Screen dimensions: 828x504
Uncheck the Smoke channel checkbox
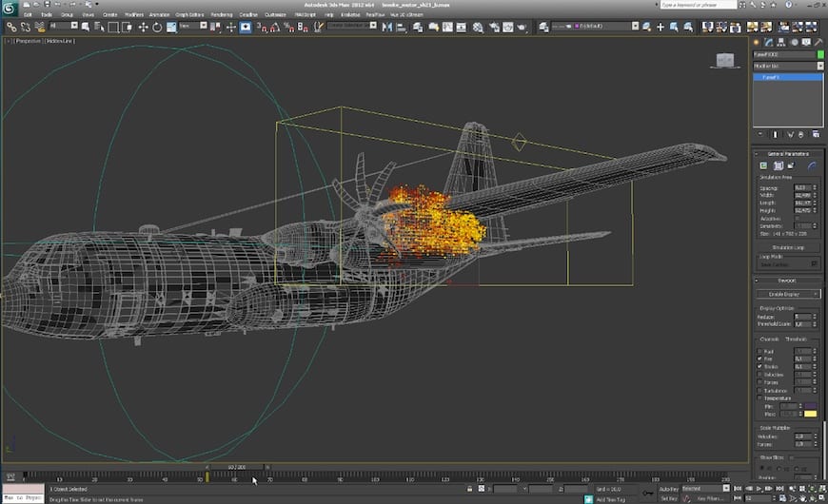point(759,366)
